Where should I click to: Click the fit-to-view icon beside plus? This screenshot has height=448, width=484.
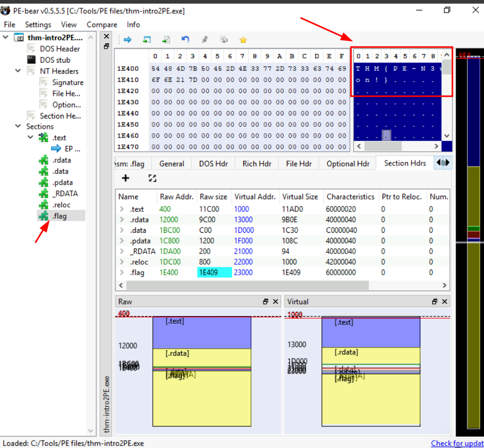point(153,178)
